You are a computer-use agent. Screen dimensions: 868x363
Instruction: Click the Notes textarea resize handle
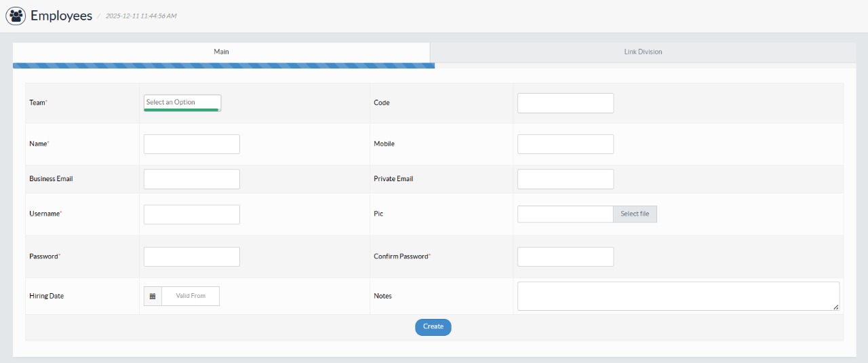[835, 307]
